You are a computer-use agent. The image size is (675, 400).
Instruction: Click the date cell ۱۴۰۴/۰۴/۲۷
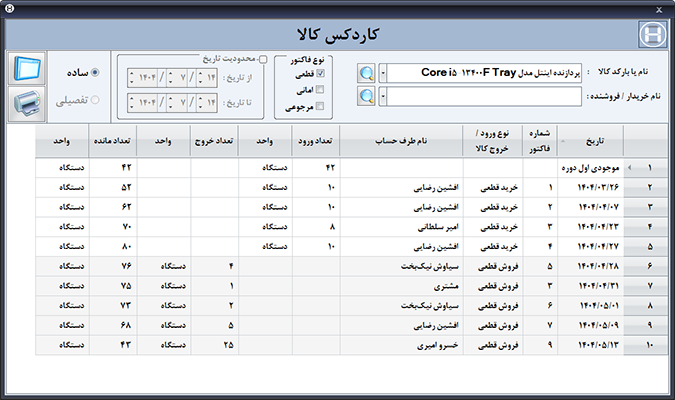590,246
